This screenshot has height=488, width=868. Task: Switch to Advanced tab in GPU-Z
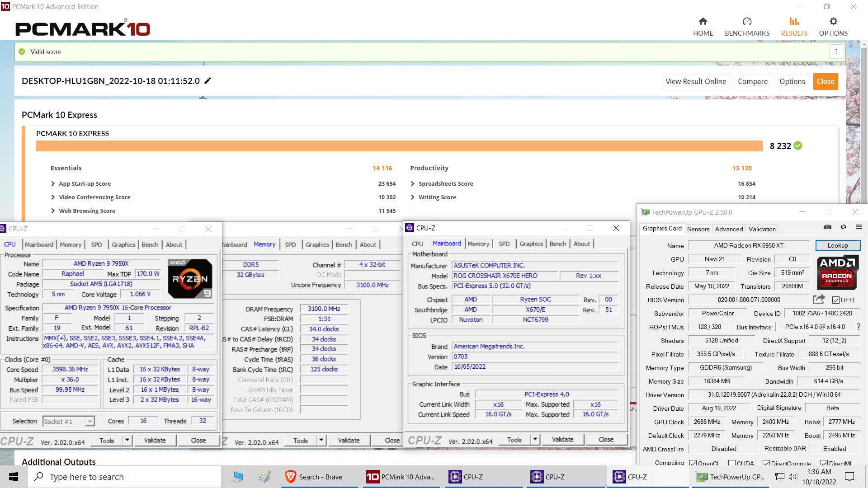coord(729,229)
